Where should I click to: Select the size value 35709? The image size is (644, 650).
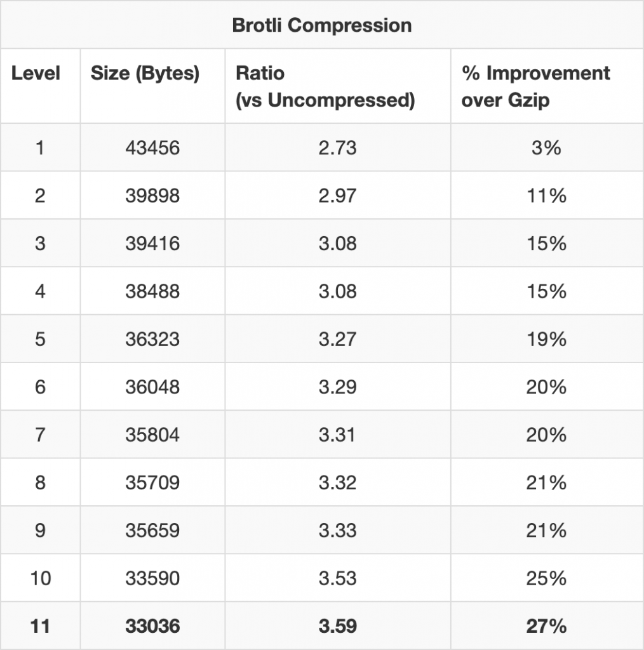[152, 482]
